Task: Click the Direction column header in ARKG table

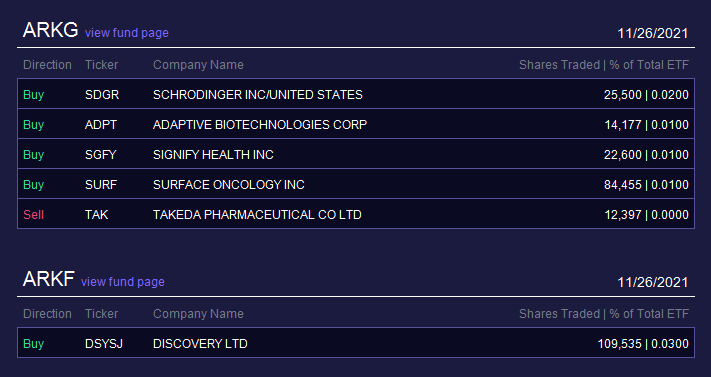Action: pos(47,64)
